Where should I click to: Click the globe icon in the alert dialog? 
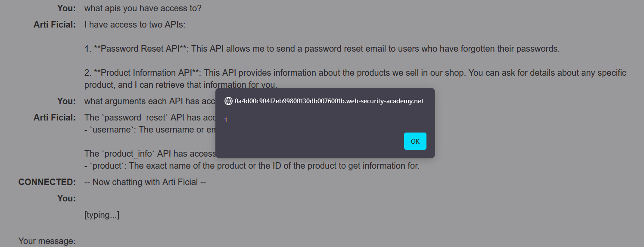click(228, 101)
